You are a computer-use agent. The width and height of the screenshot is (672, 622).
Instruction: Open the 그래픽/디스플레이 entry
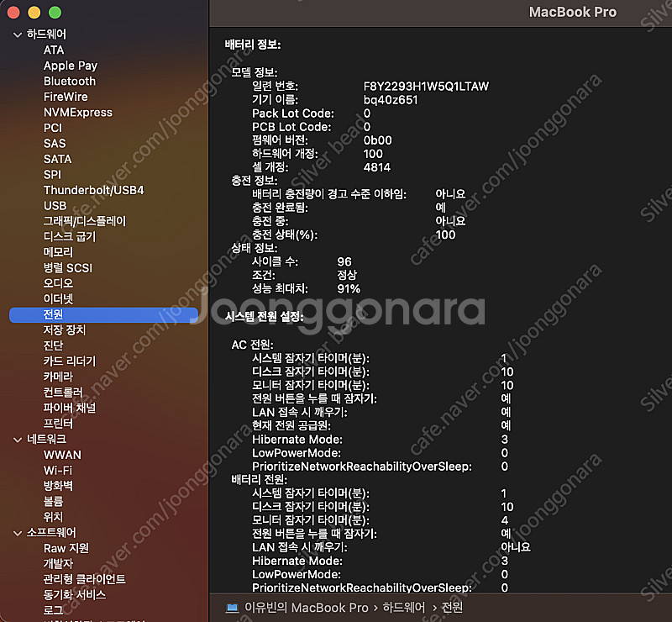(x=85, y=221)
